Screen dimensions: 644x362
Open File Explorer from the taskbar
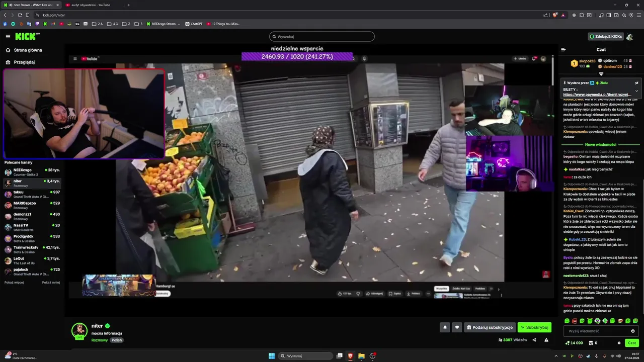[361, 356]
